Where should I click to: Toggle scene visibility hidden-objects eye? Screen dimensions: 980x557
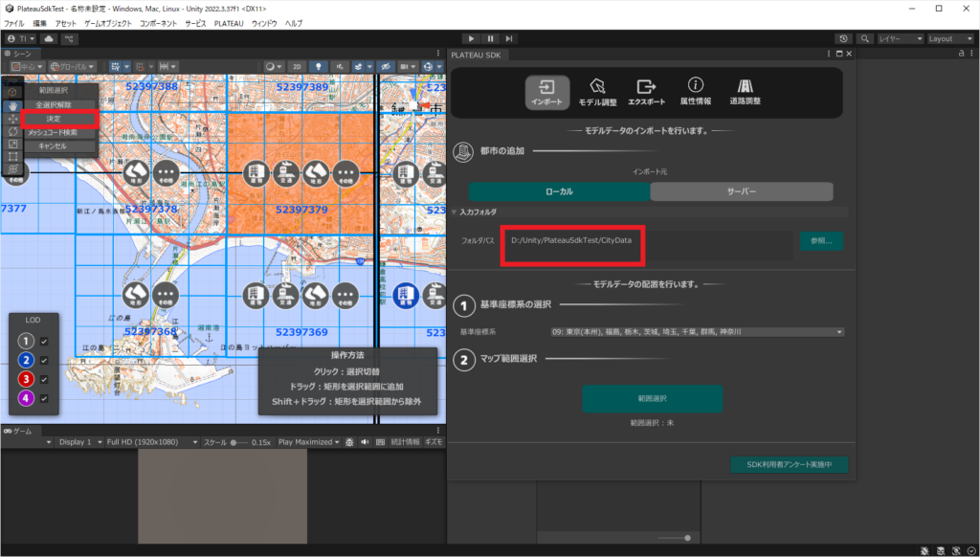click(386, 66)
